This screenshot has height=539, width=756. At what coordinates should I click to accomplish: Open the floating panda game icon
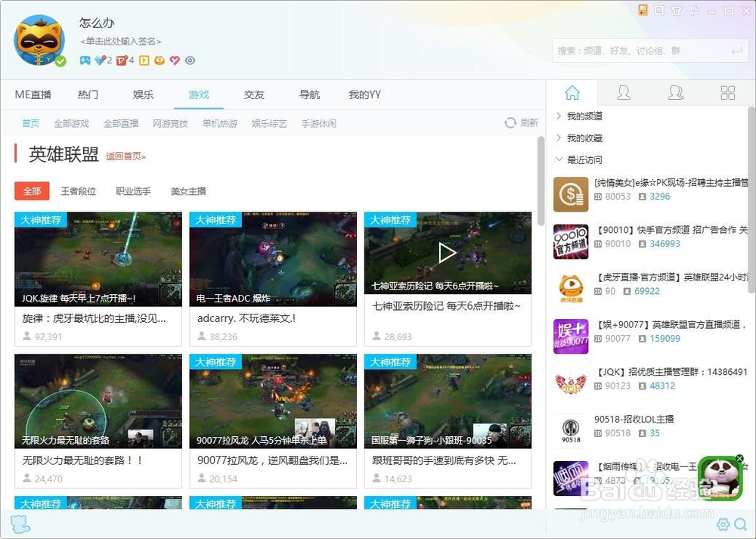click(x=720, y=478)
